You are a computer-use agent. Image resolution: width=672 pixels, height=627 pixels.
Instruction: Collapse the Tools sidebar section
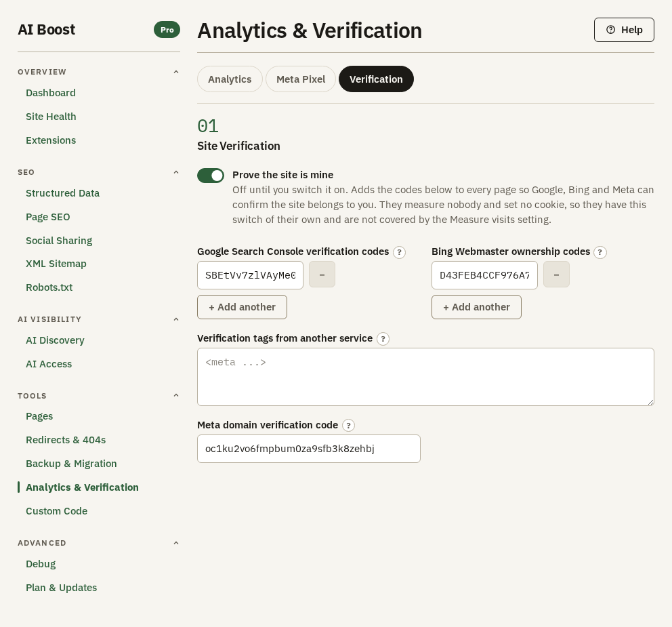[x=175, y=395]
